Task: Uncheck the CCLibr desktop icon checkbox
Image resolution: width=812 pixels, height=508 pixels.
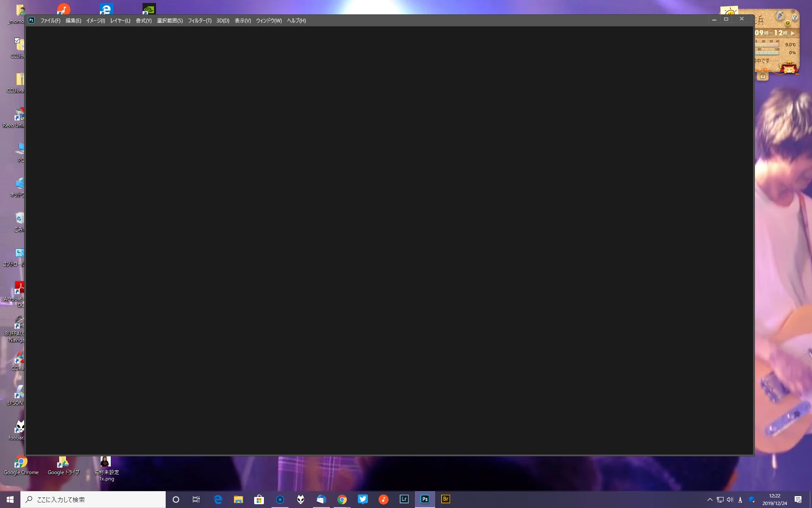Action: click(x=17, y=41)
